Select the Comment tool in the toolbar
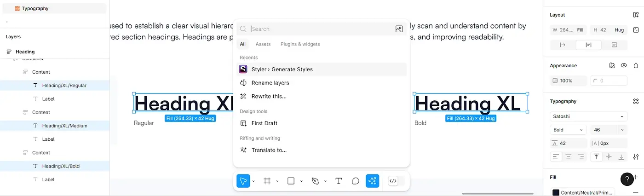The image size is (644, 196). tap(356, 181)
